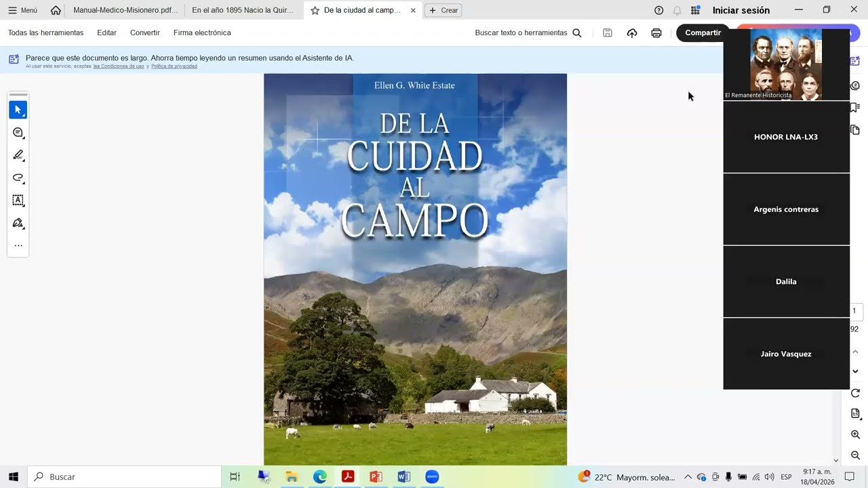868x488 pixels.
Task: Open Todas las herramientas
Action: [x=46, y=33]
